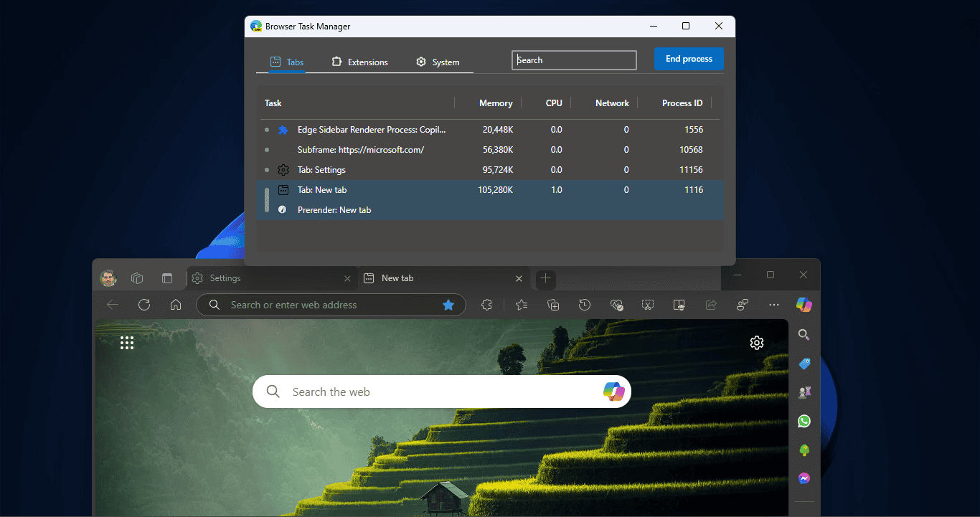Open Browser essentials heart icon

[616, 305]
